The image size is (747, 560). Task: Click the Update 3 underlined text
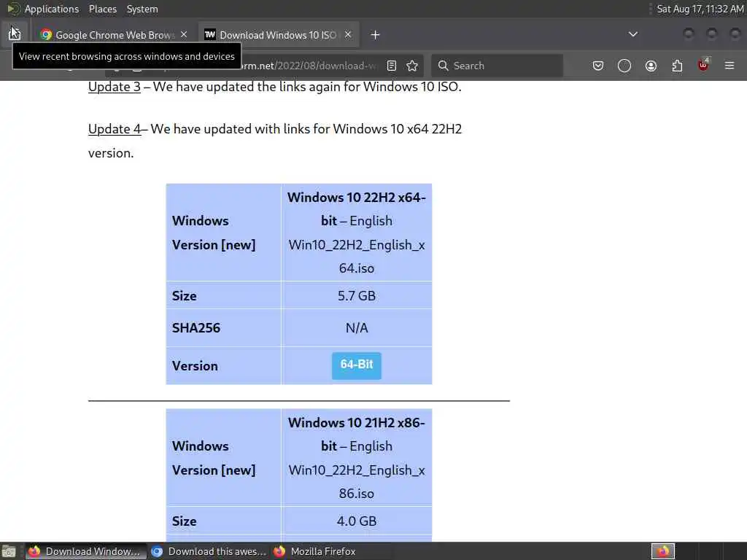(x=115, y=87)
